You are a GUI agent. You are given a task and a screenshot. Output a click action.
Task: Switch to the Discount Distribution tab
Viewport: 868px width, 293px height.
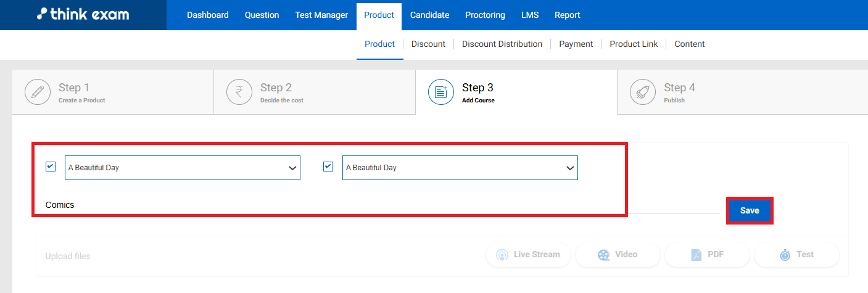coord(502,44)
